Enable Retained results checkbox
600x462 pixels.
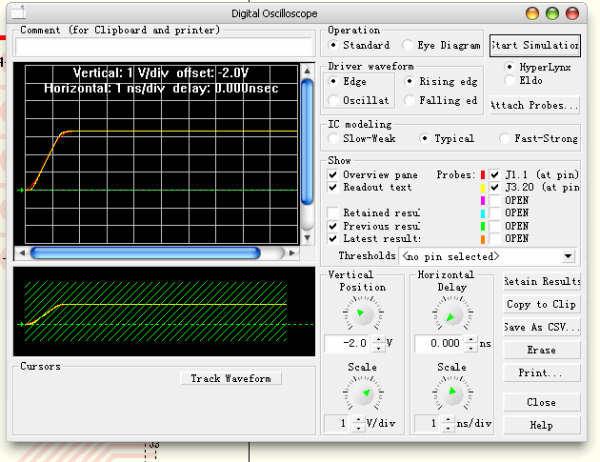(x=333, y=212)
